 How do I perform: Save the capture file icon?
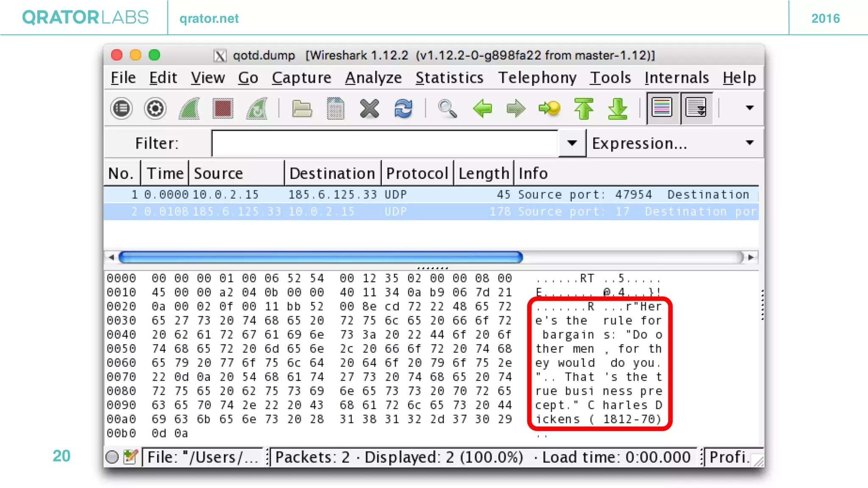coord(336,108)
